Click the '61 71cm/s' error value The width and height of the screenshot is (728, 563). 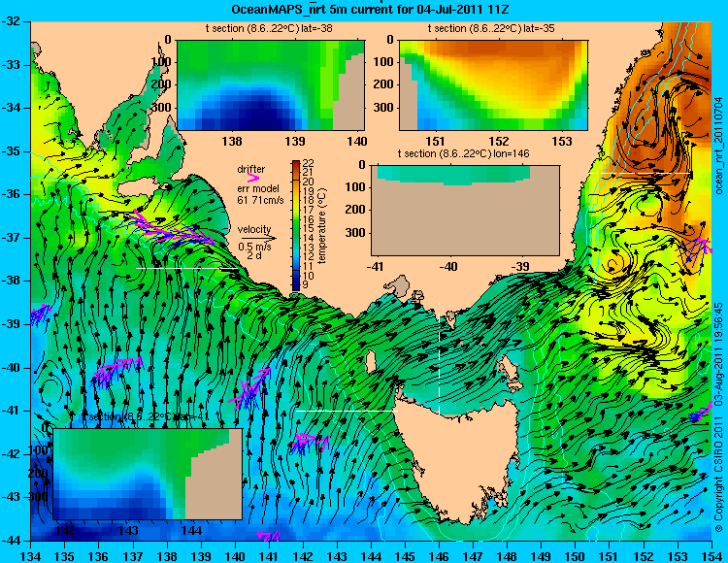[x=260, y=200]
